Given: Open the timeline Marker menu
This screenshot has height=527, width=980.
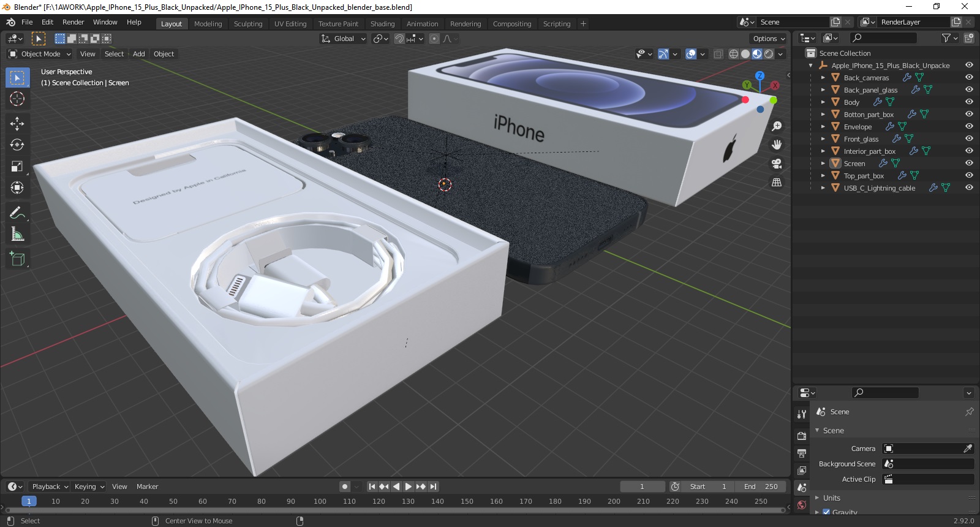Looking at the screenshot, I should point(147,487).
